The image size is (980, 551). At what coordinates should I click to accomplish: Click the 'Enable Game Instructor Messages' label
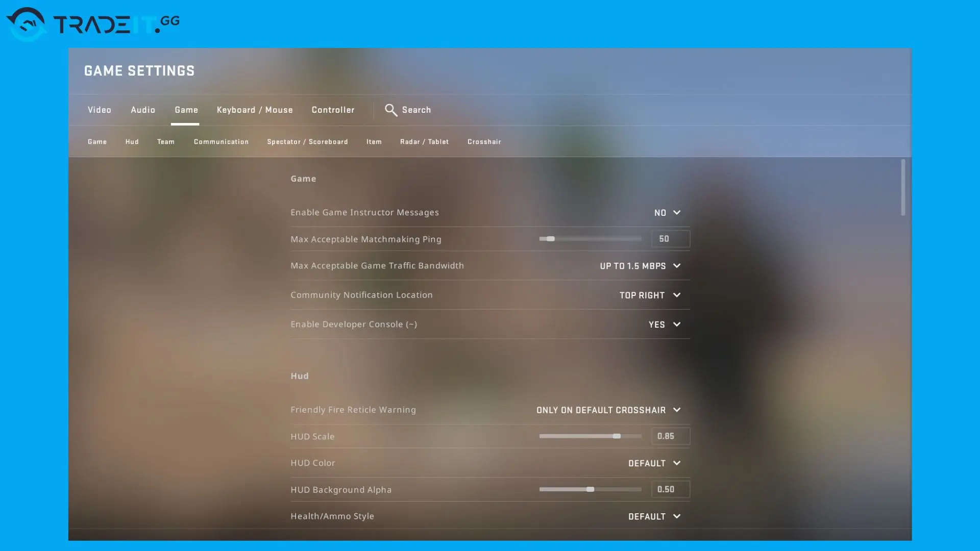[x=364, y=212]
